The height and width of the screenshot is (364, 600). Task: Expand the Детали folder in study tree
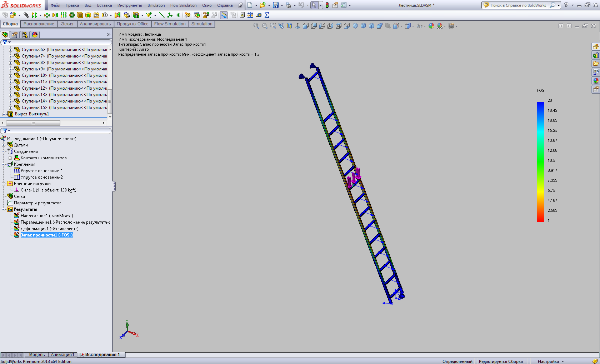(x=4, y=145)
